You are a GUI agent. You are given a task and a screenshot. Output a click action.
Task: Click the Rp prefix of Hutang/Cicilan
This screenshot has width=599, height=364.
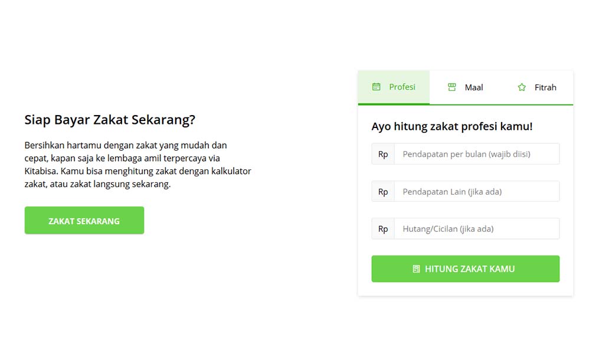coord(383,229)
